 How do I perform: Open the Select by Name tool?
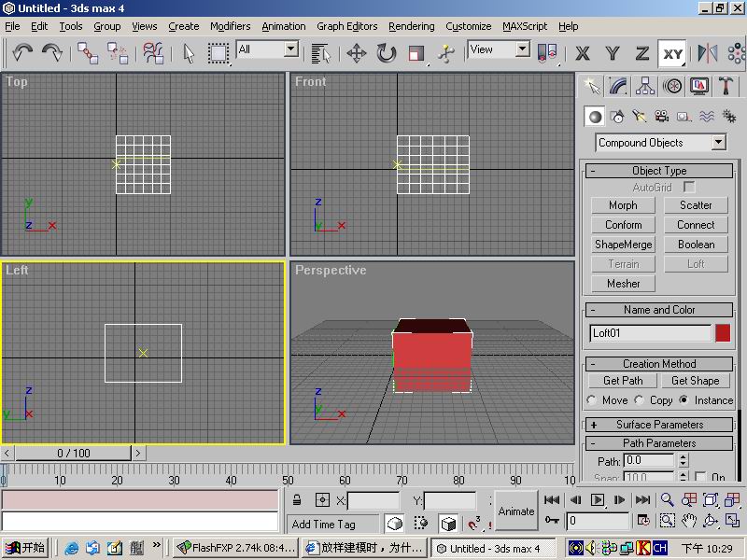click(320, 53)
